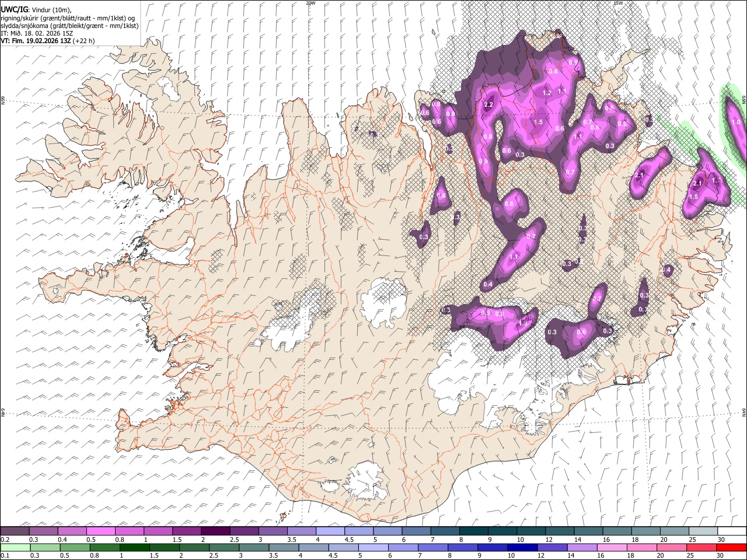Click the 8 dark teal swatch on upper legend bar
The height and width of the screenshot is (560, 747).
(x=473, y=531)
